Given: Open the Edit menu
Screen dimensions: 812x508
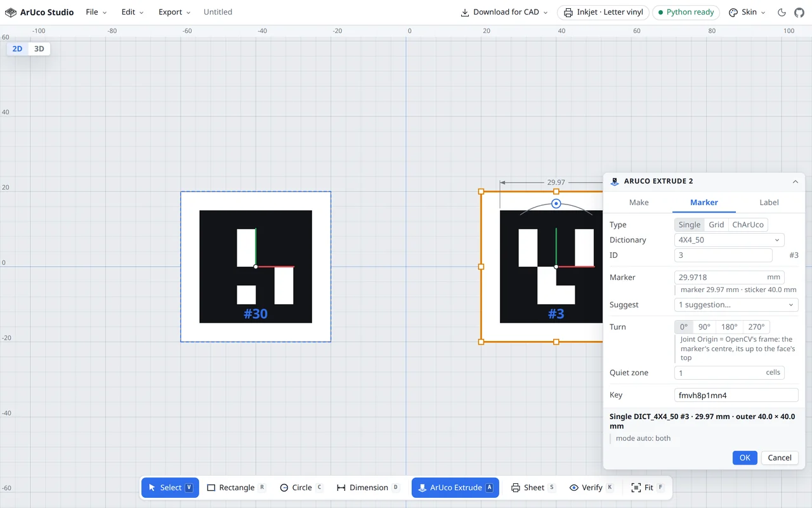Looking at the screenshot, I should click(x=133, y=12).
